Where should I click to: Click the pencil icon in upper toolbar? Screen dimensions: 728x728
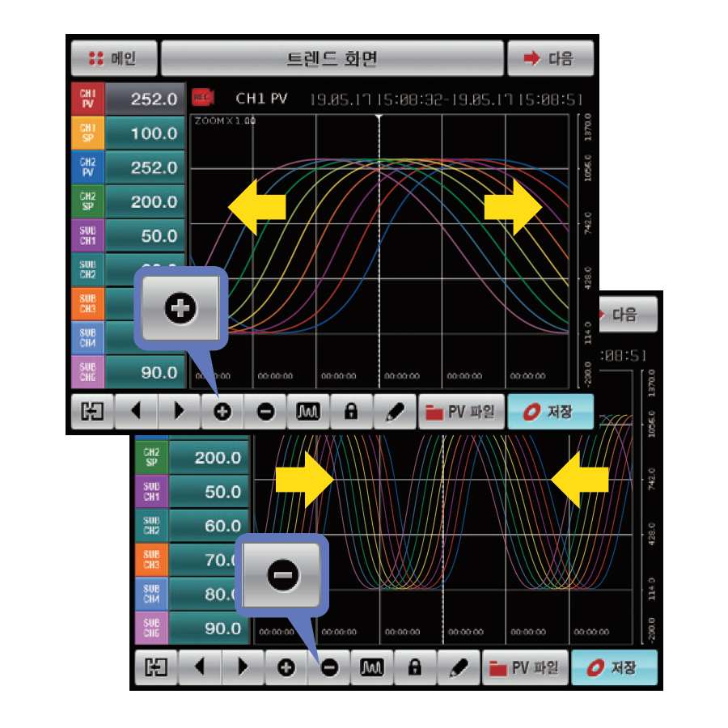point(395,412)
